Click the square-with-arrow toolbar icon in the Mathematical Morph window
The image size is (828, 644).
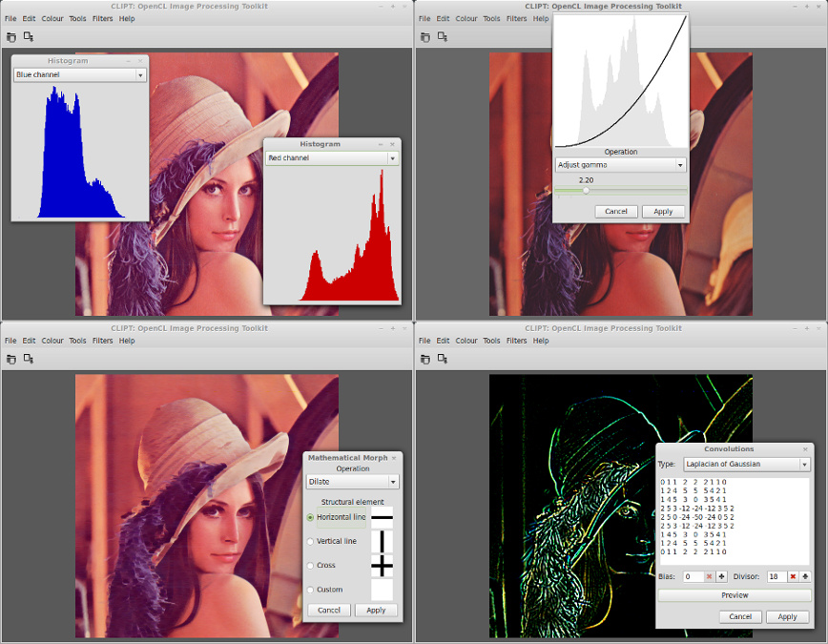coord(29,360)
